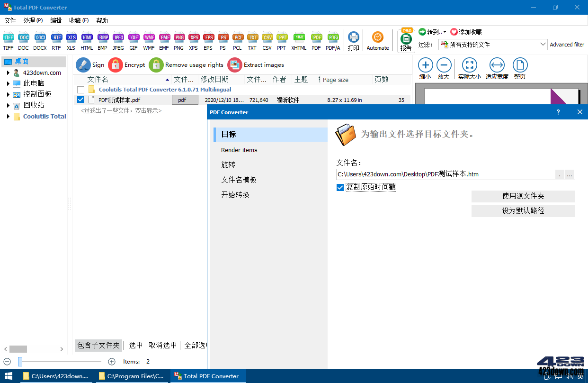Screen dimensions: 588x383
Task: Open the 转到 dropdown arrow
Action: (444, 32)
